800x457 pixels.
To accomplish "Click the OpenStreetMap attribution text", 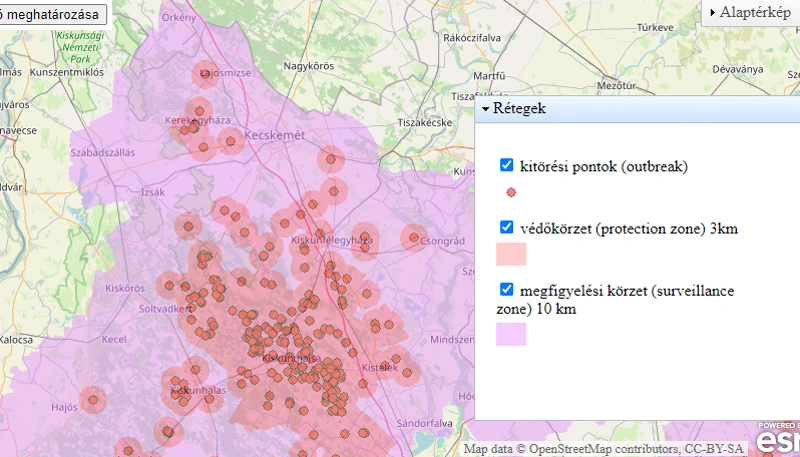I will [x=604, y=449].
